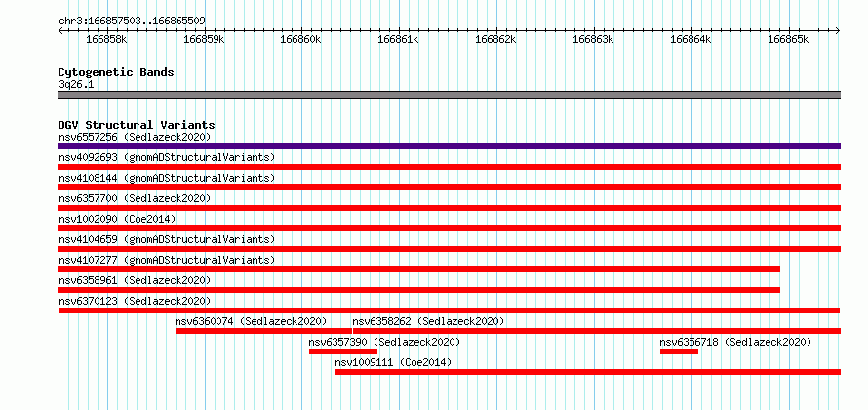Click the red bar under nsv6358262
Viewport: 868px width, 410px height.
[597, 331]
